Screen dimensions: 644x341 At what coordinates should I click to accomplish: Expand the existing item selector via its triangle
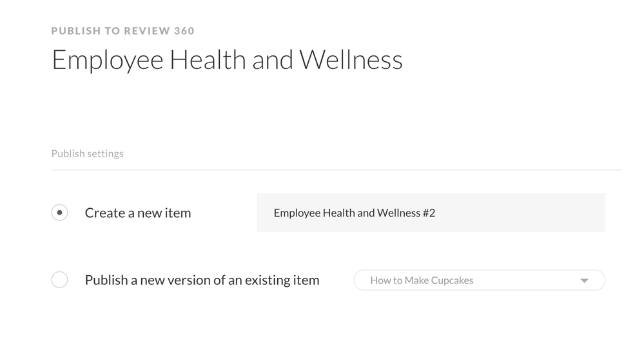coord(584,280)
